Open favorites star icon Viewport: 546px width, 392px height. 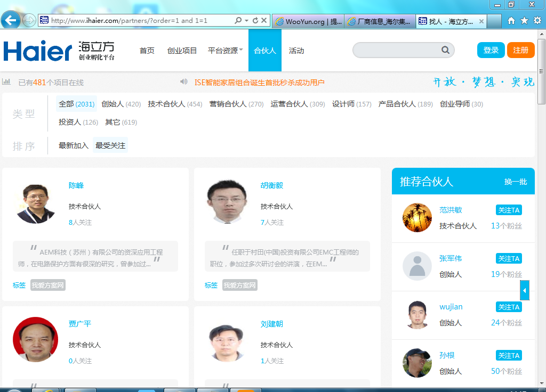point(524,21)
